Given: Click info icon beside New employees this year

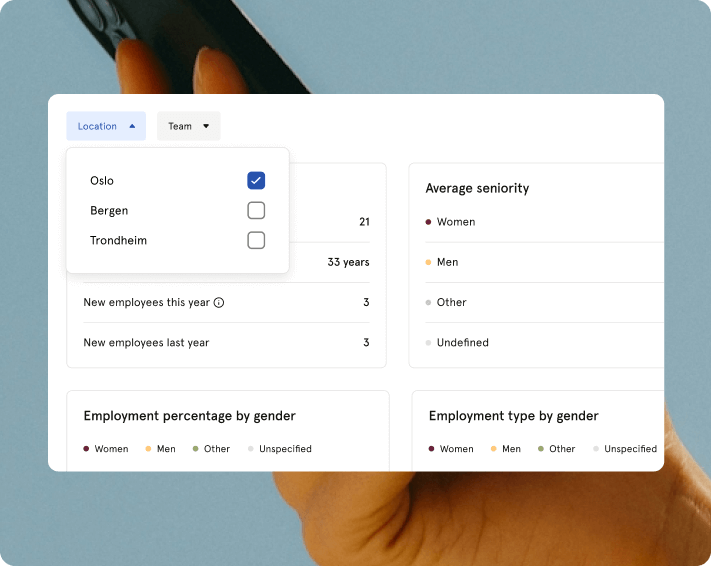Looking at the screenshot, I should point(219,303).
